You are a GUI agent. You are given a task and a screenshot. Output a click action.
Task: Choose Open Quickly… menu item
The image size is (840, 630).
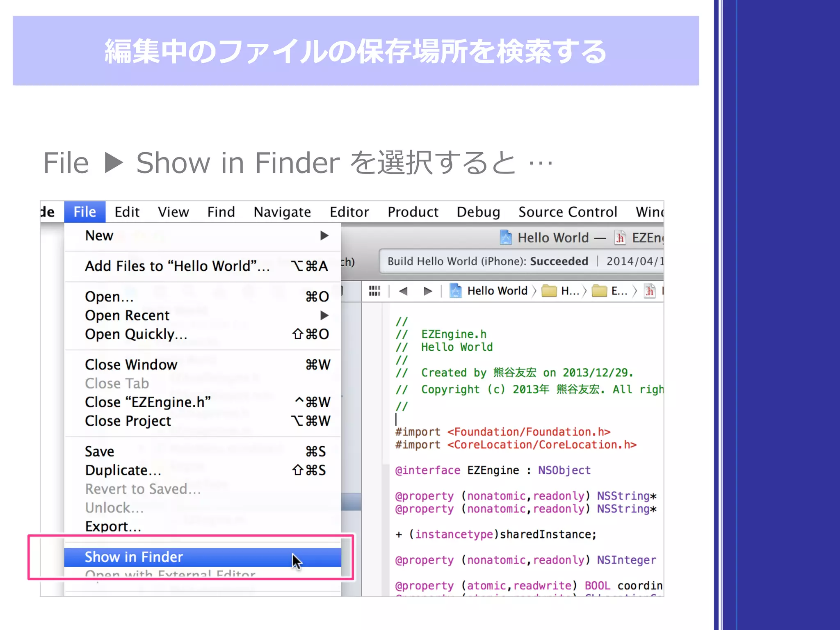pyautogui.click(x=203, y=334)
